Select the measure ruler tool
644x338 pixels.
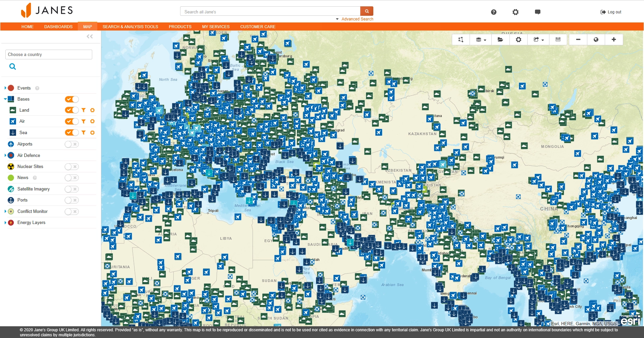tap(558, 40)
